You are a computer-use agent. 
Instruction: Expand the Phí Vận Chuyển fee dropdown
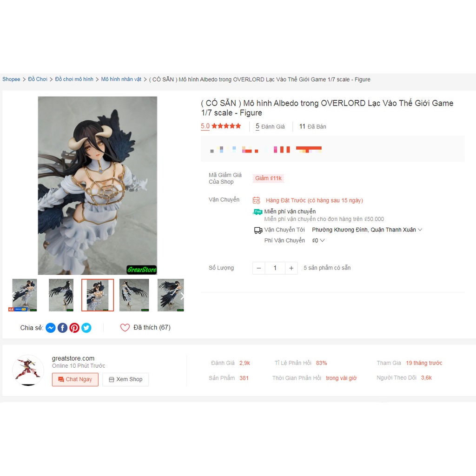click(318, 240)
